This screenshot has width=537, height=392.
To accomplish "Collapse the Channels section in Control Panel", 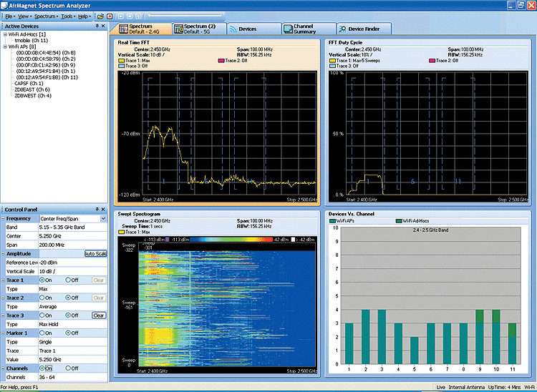I will (x=3, y=368).
